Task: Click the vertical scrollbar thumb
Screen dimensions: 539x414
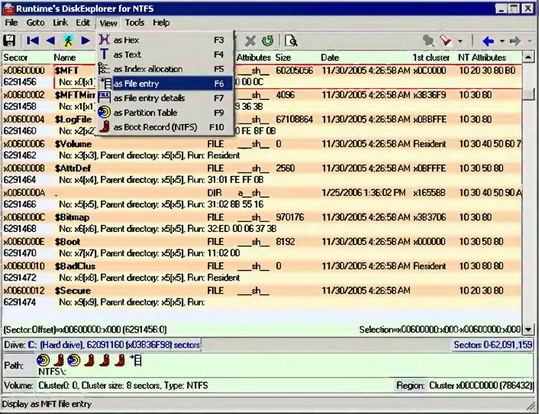Action: [x=528, y=94]
